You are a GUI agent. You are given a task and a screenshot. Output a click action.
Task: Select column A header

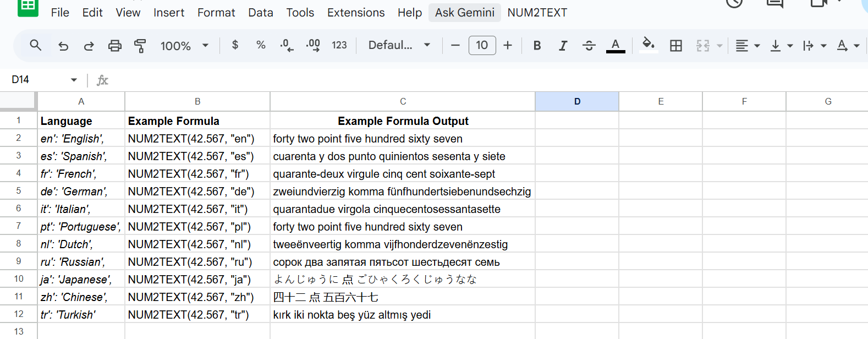(x=81, y=101)
